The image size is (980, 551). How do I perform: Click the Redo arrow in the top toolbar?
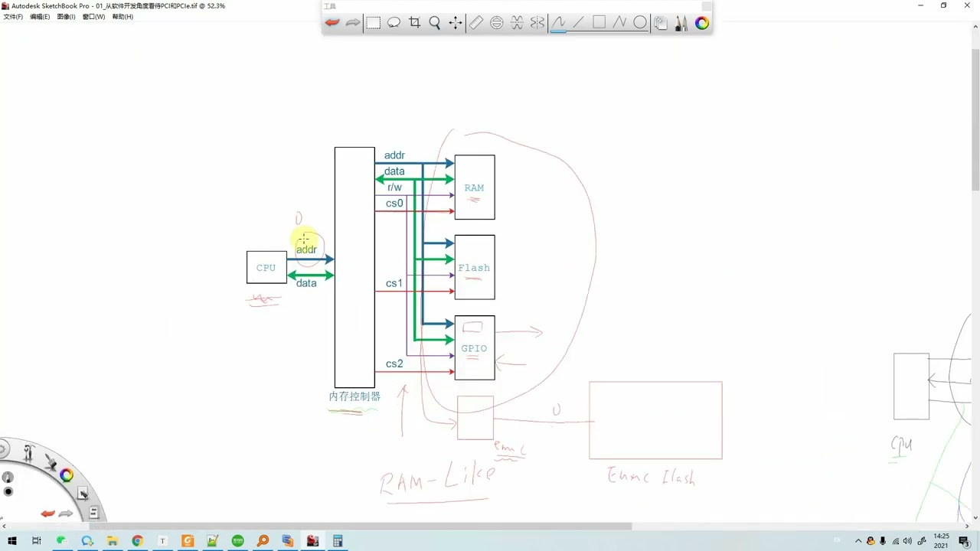tap(353, 23)
